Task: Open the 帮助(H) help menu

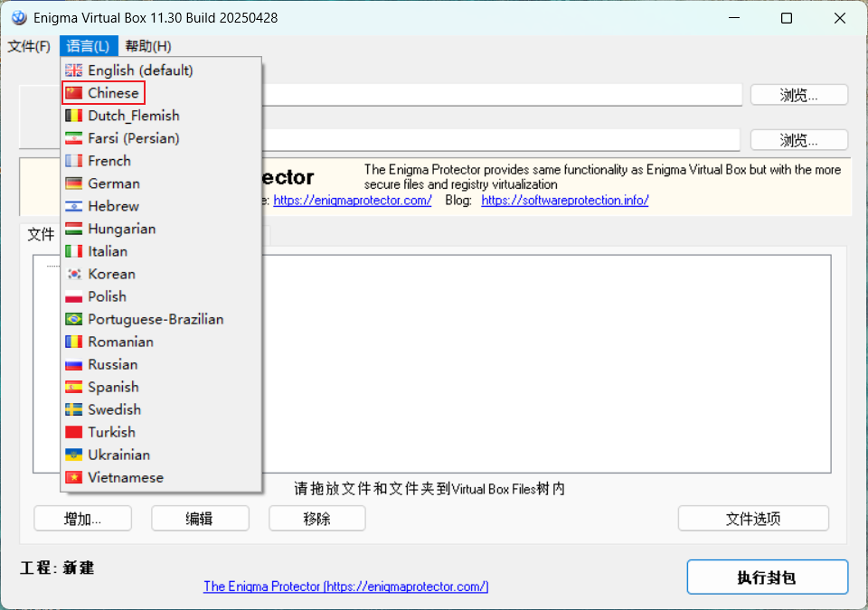Action: (148, 46)
